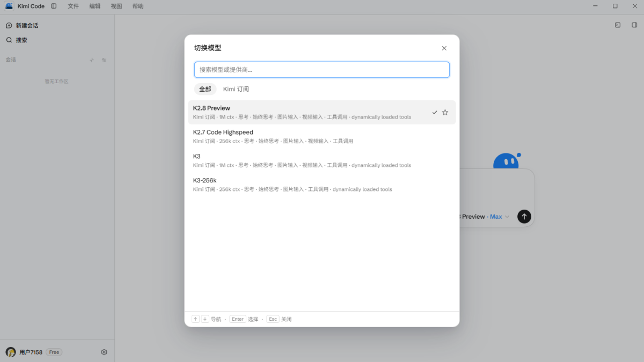Close the 切换模型 dialog

444,48
